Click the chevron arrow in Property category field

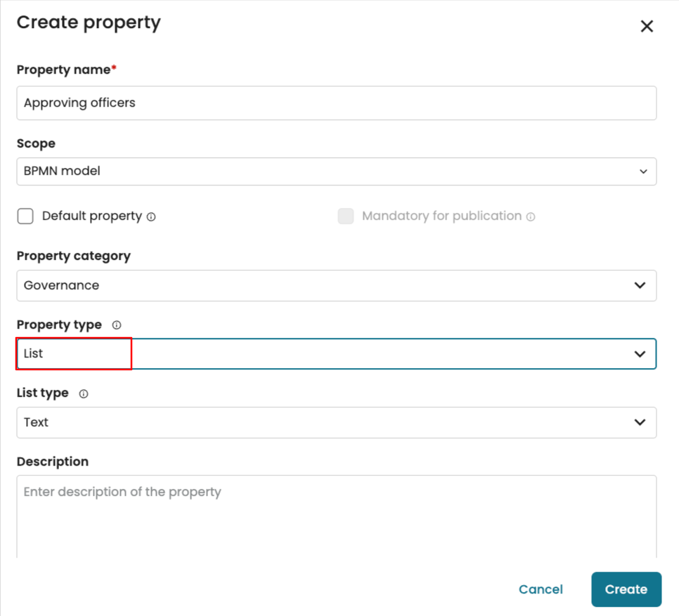(640, 285)
